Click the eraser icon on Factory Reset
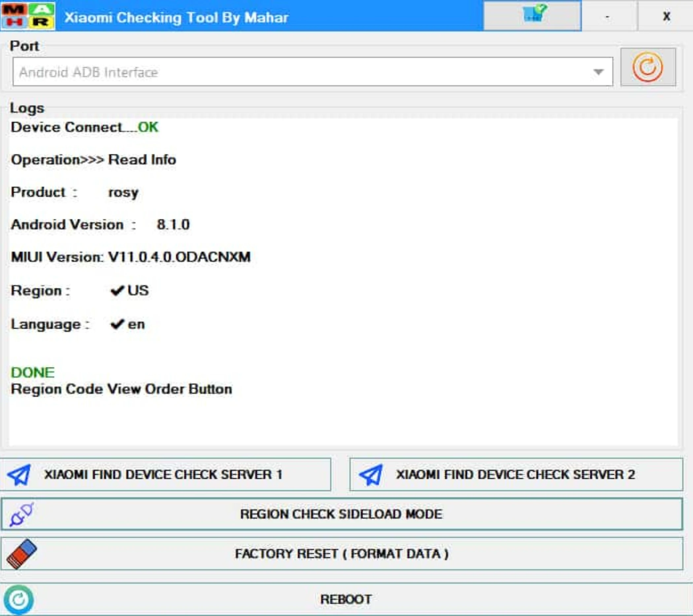The height and width of the screenshot is (616, 693). pyautogui.click(x=22, y=554)
